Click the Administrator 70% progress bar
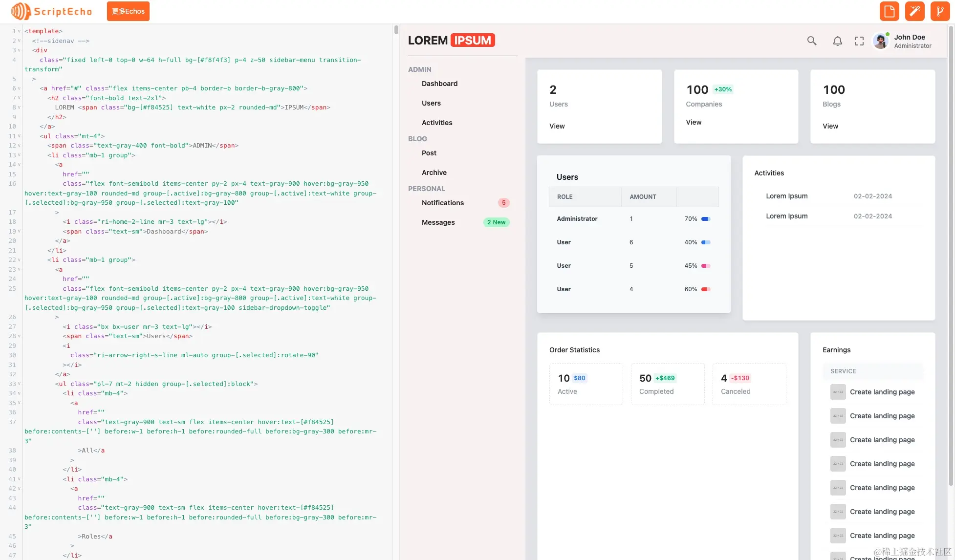This screenshot has height=560, width=955. [x=705, y=219]
